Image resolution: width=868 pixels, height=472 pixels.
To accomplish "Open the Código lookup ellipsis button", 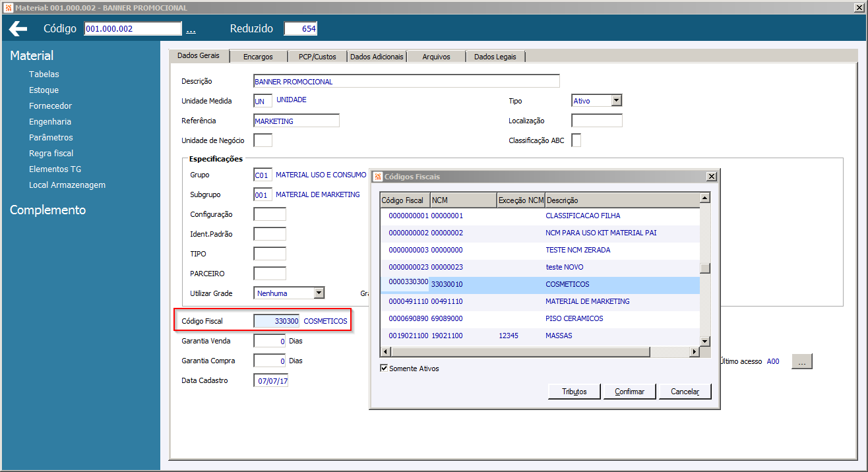I will coord(191,30).
